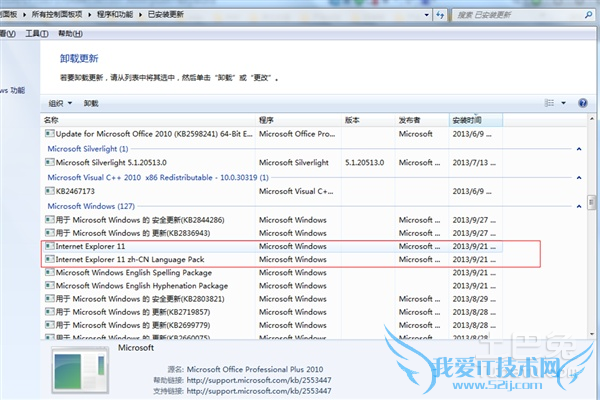Click the Microsoft Windows (127) group header
This screenshot has width=600, height=400.
(91, 206)
